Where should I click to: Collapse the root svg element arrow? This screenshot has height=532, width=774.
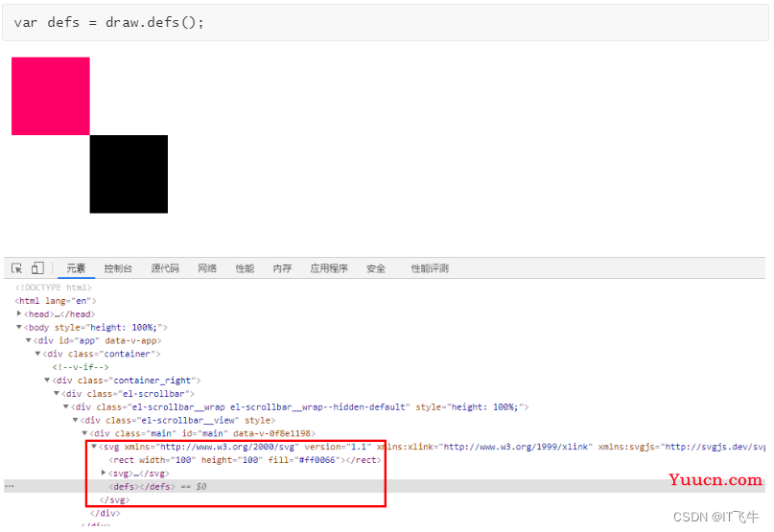point(94,446)
